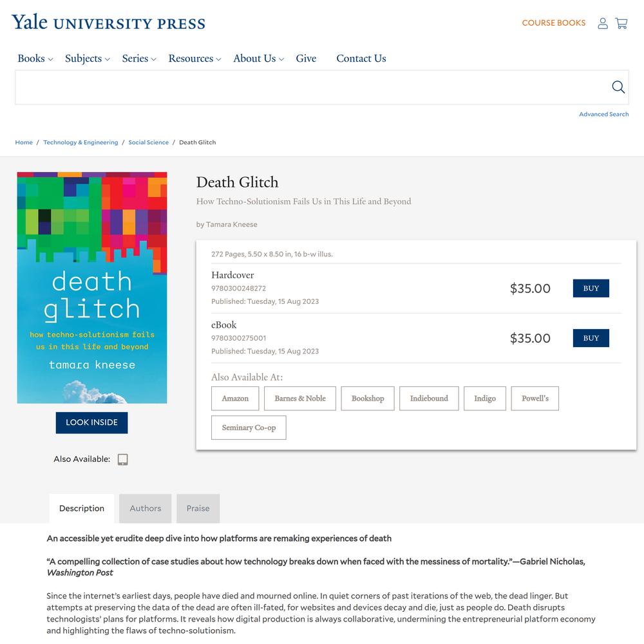Open the Resources dropdown menu
The image size is (644, 644).
point(195,59)
